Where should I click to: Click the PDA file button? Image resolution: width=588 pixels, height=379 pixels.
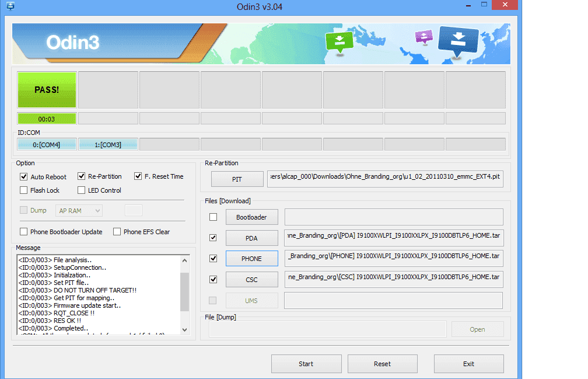pos(251,238)
